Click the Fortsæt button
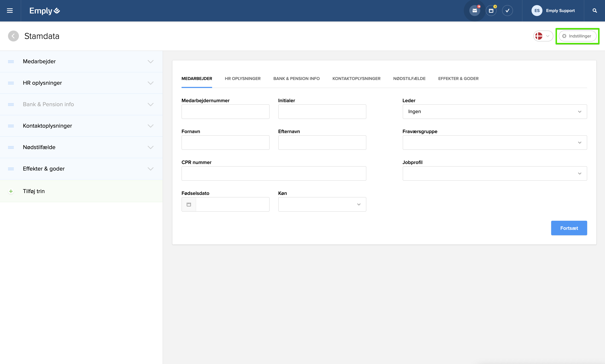Image resolution: width=605 pixels, height=364 pixels. 569,228
